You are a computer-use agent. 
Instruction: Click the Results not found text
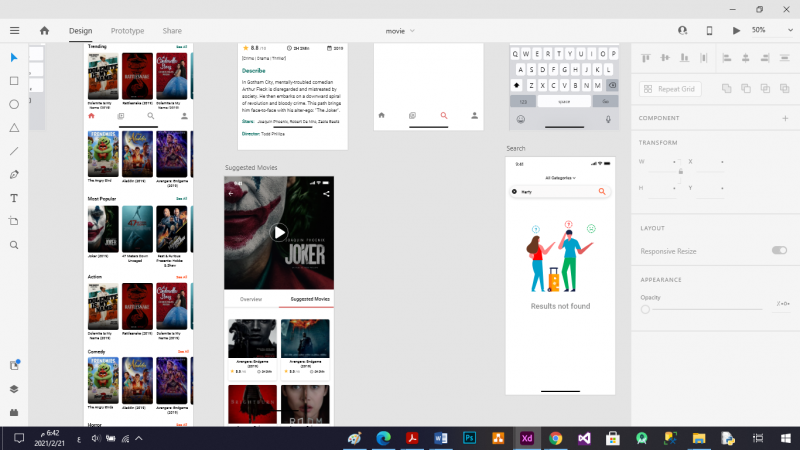(560, 306)
